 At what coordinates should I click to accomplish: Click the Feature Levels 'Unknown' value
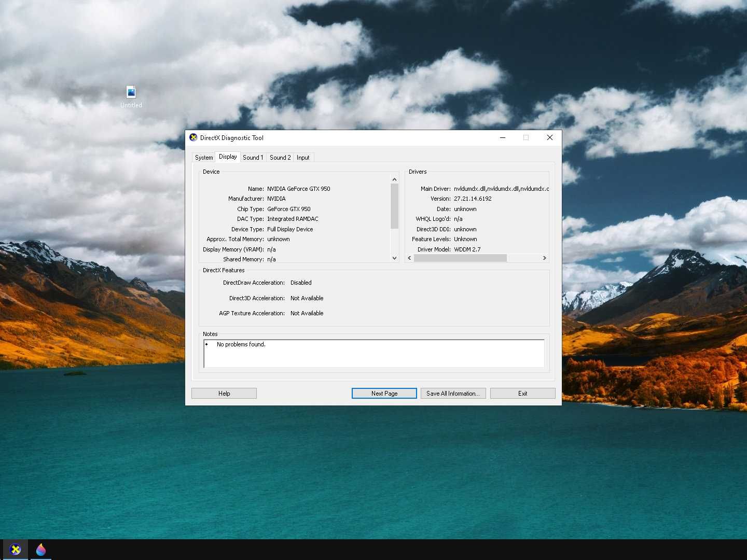(x=465, y=239)
